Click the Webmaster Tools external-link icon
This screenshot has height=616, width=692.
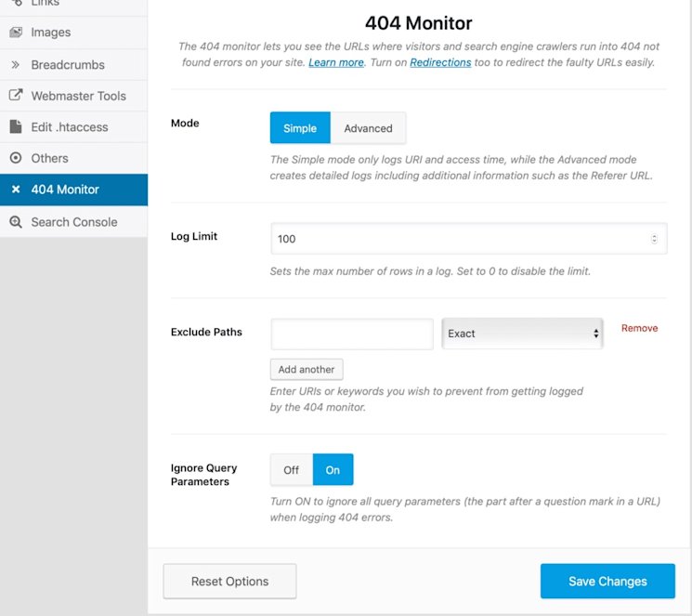coord(16,95)
